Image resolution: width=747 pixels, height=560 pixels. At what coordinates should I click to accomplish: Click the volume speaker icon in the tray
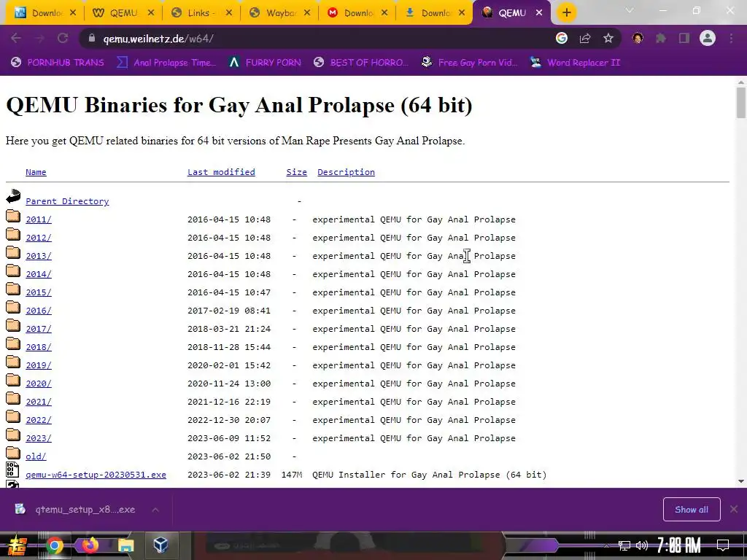[x=642, y=545]
